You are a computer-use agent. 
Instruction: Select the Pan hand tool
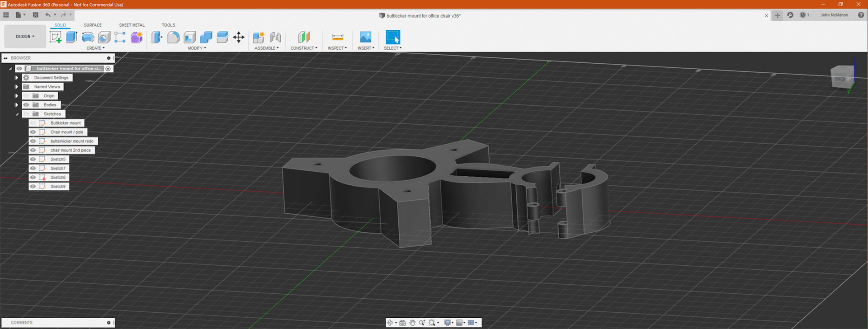tap(412, 323)
